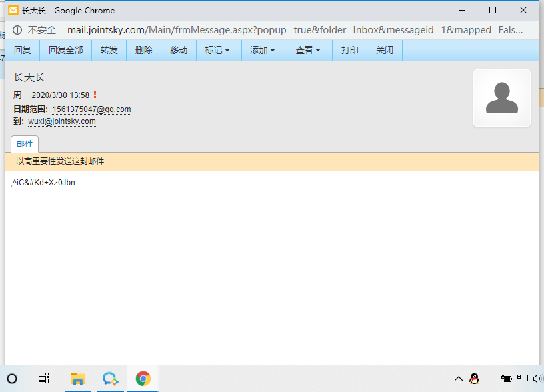
Task: Click the Google Chrome taskbar icon
Action: pos(143,379)
